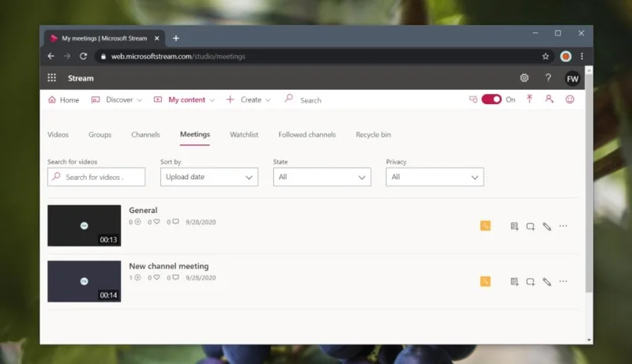Open the invite people icon

[549, 99]
